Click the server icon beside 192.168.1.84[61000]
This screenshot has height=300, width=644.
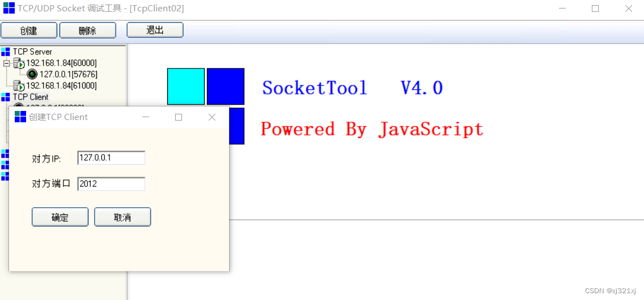tap(19, 85)
